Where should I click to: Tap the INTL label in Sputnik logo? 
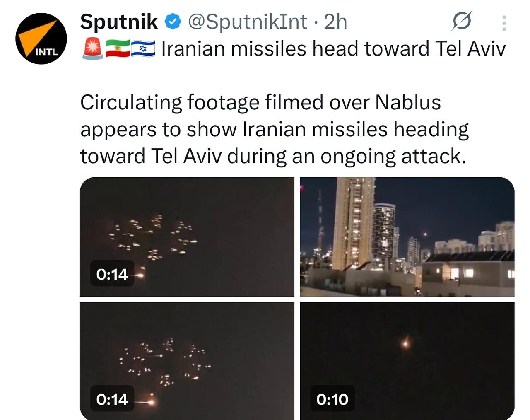[x=47, y=52]
